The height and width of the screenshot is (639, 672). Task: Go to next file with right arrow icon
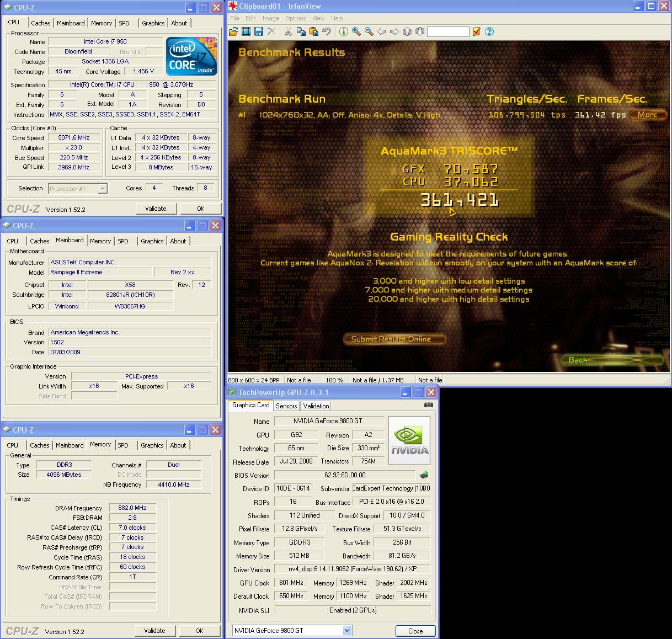394,31
